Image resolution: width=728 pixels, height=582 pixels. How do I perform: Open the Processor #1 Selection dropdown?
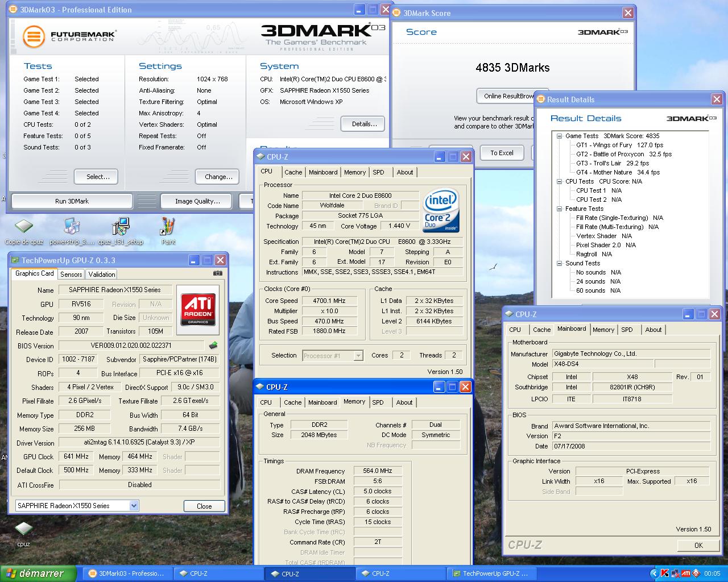coord(358,356)
